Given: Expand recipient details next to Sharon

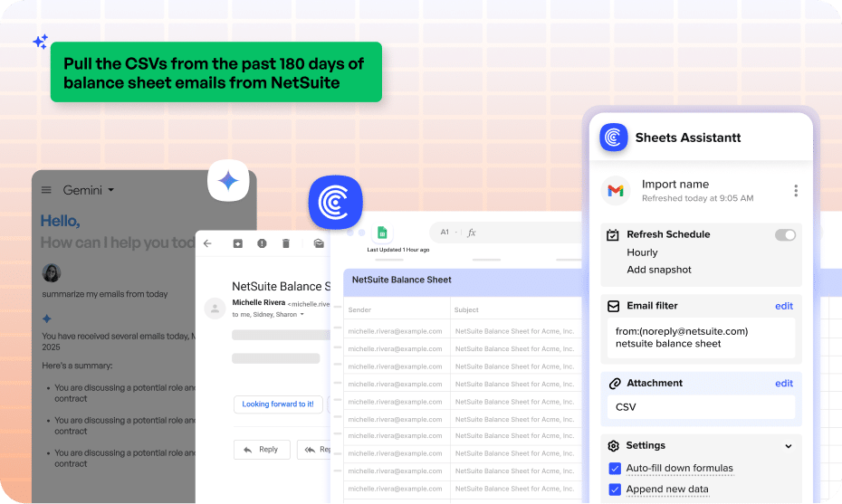Looking at the screenshot, I should 302,315.
